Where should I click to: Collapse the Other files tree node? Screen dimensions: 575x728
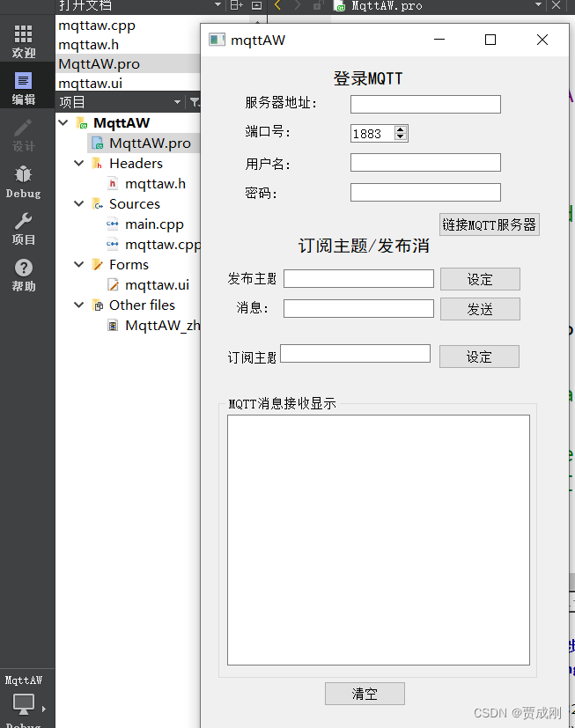click(x=79, y=305)
